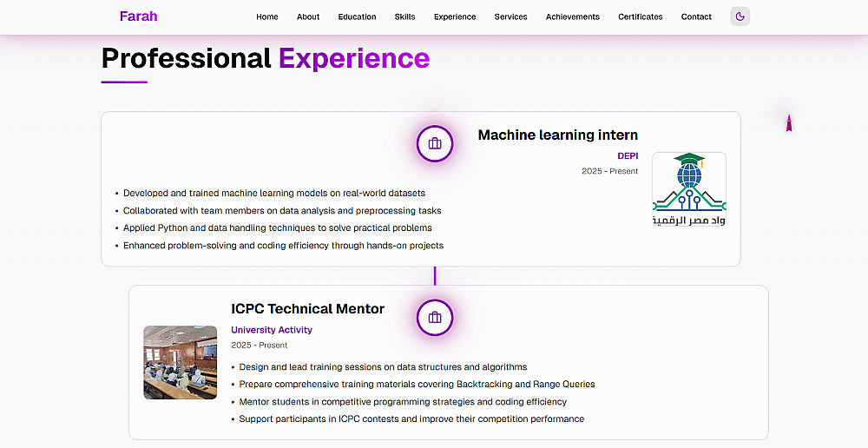
Task: View the Certificates section
Action: coord(641,16)
